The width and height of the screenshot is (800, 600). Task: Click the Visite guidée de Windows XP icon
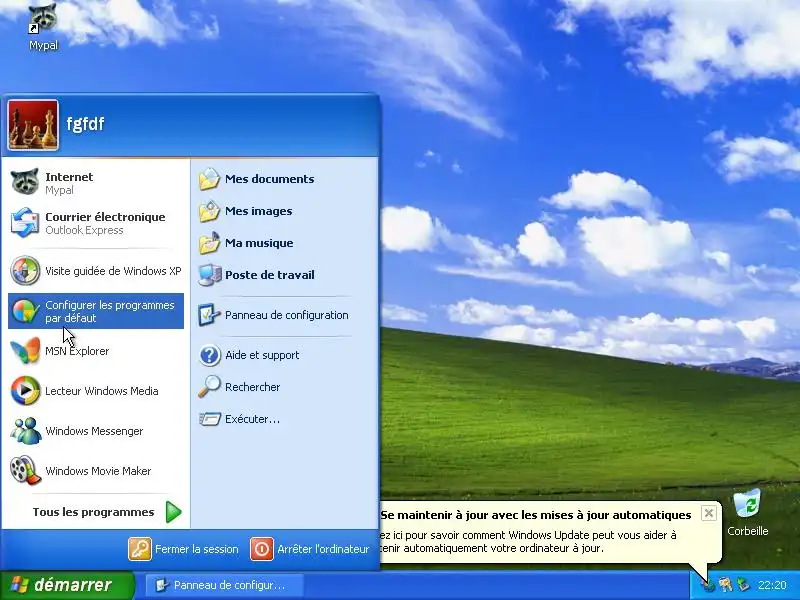[24, 270]
